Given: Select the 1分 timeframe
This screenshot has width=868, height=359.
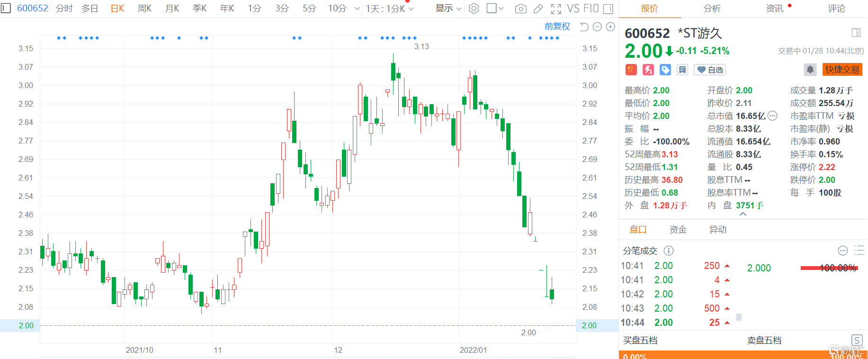Looking at the screenshot, I should click(254, 9).
